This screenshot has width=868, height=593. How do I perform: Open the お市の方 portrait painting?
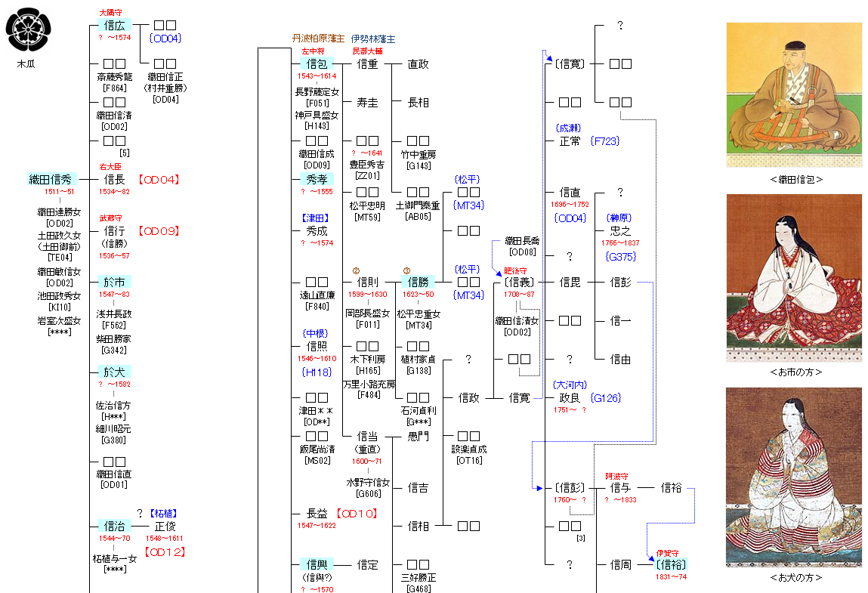pos(794,278)
